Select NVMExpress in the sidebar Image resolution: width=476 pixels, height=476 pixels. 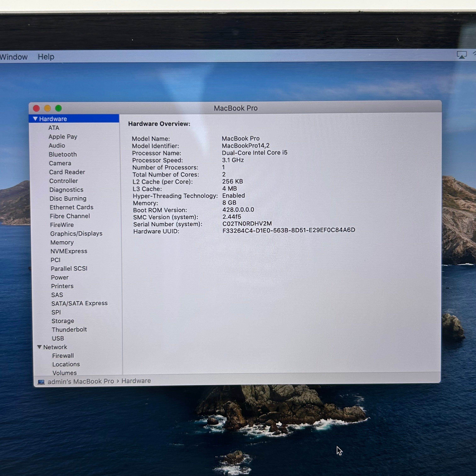(69, 251)
